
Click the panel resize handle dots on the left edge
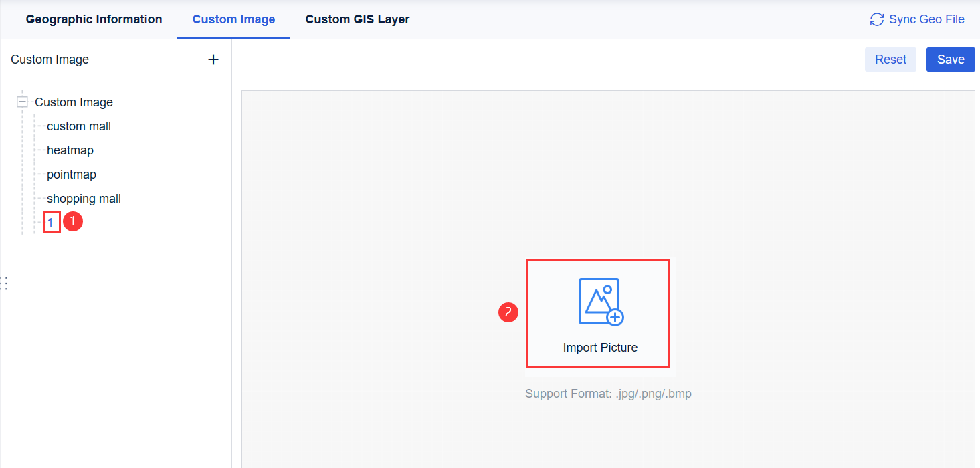(x=5, y=283)
